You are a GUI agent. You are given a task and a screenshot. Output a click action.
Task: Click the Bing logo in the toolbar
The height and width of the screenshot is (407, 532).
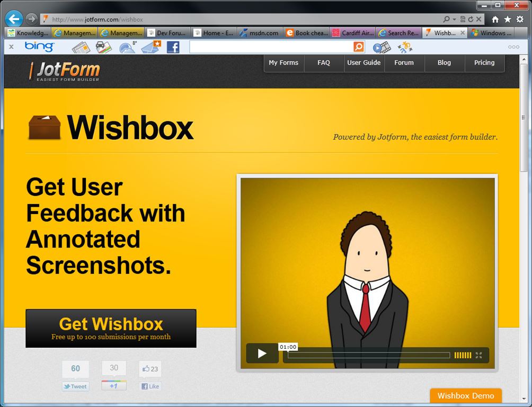click(x=39, y=47)
